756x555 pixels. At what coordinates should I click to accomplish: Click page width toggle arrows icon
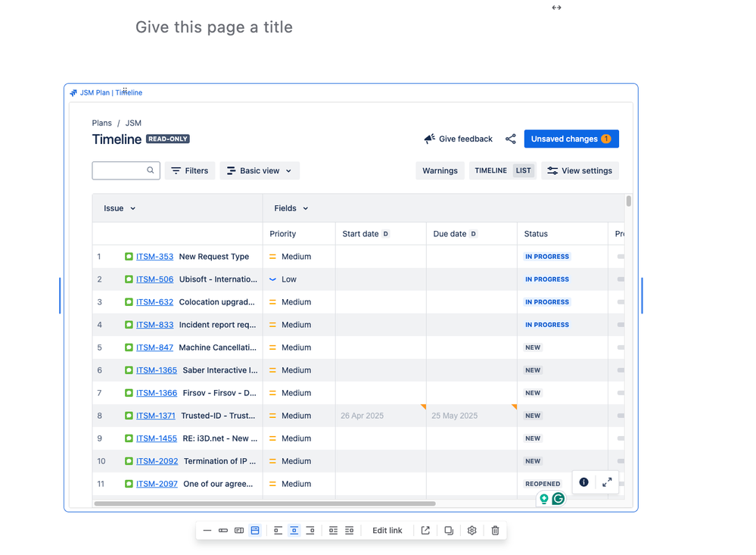(x=556, y=8)
